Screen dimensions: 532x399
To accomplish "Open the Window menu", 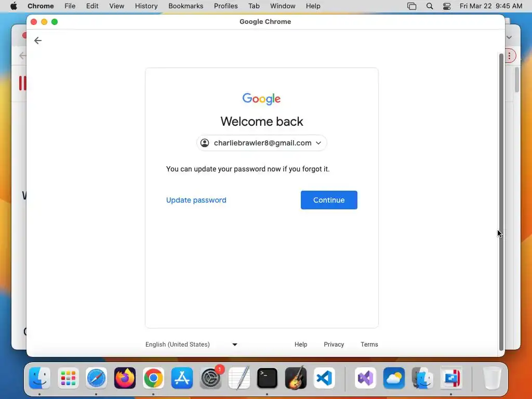I will click(x=283, y=6).
